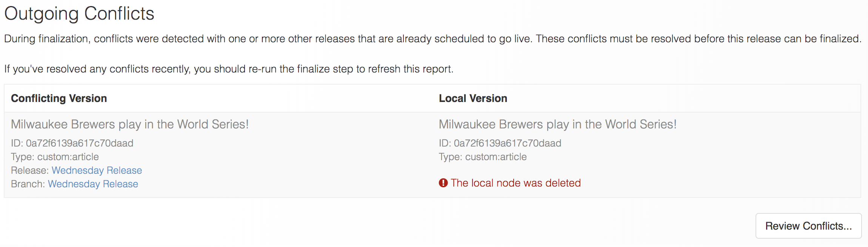
Task: Select the Conflicting Version column header
Action: [x=59, y=98]
